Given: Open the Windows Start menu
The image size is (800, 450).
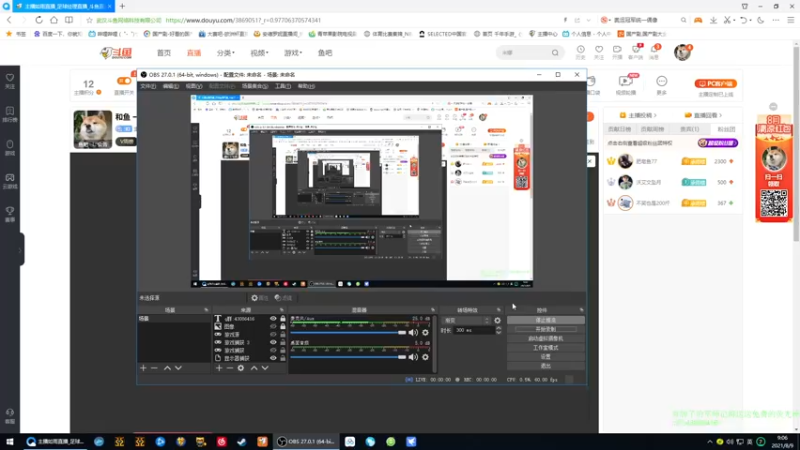Looking at the screenshot, I should 10,442.
